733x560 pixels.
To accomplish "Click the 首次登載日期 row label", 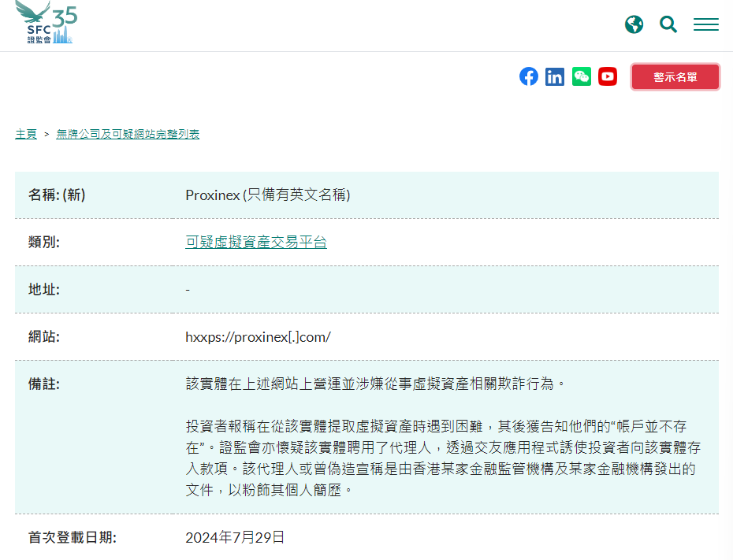I will coord(73,538).
